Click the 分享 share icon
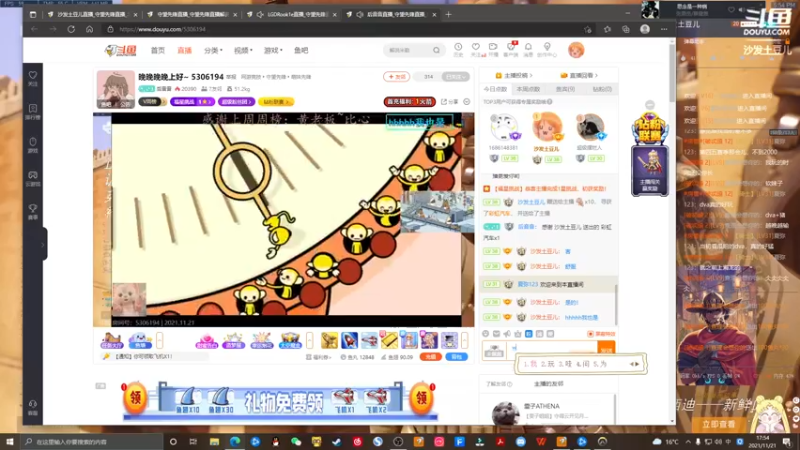This screenshot has width=800, height=450. click(449, 102)
